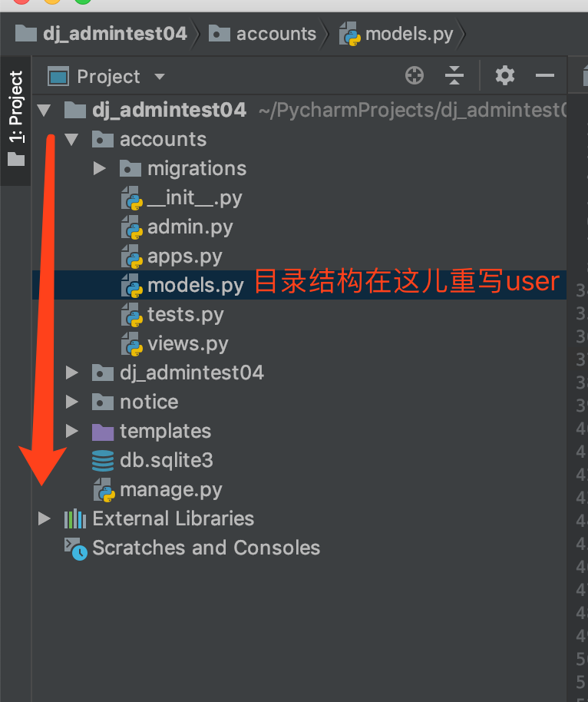
Task: Collapse the accounts folder
Action: 71,140
